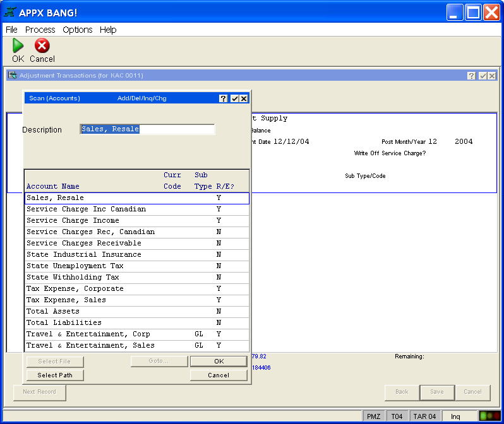This screenshot has width=504, height=424.
Task: Open the File menu
Action: point(11,30)
